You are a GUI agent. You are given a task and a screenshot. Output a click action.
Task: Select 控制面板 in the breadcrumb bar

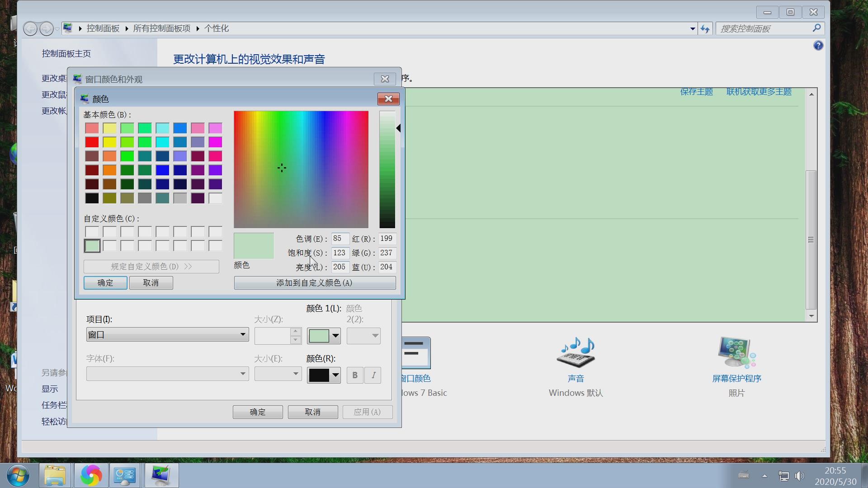pos(103,28)
